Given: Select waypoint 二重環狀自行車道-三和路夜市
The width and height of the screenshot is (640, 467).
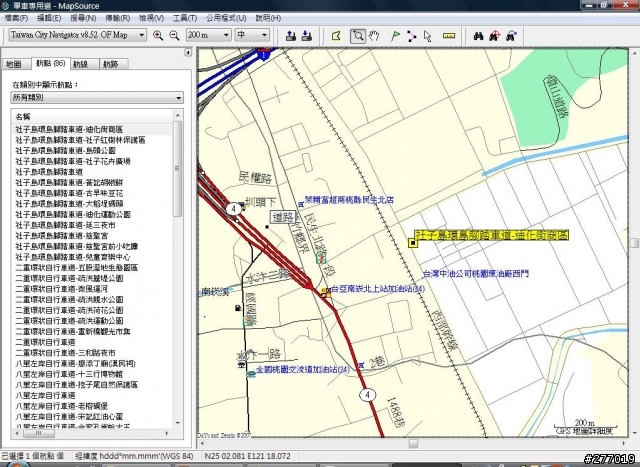Looking at the screenshot, I should 92,353.
